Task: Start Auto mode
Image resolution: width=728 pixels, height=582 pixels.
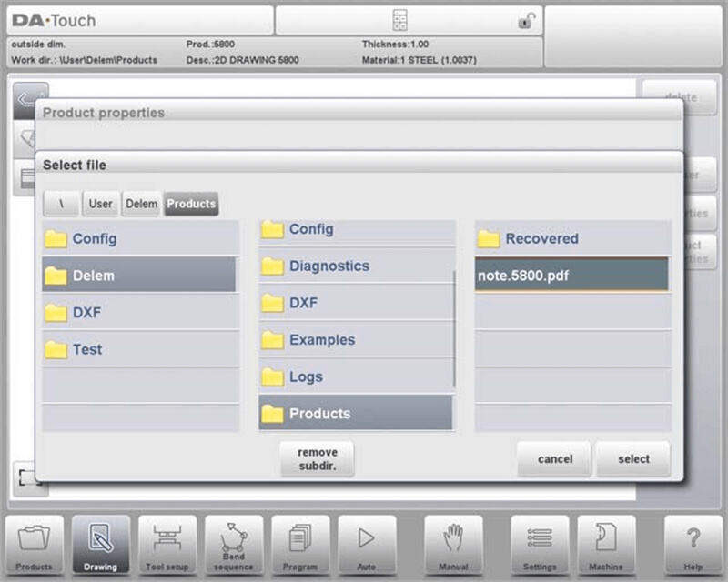Action: (367, 545)
